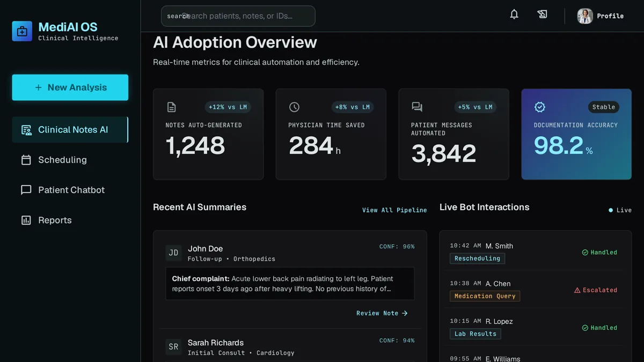Select the 1,248 notes value
The width and height of the screenshot is (644, 362).
(x=195, y=146)
